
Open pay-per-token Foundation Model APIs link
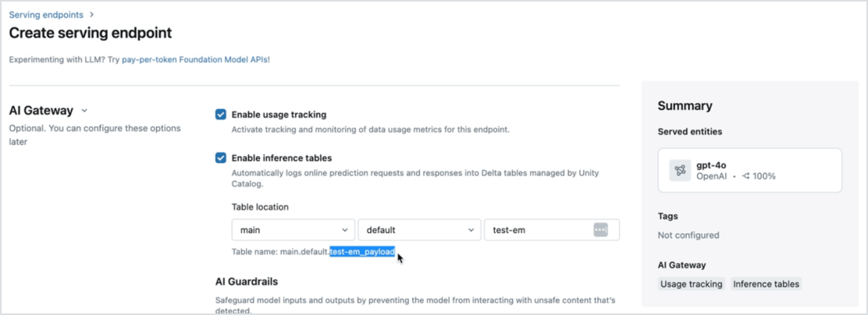click(x=195, y=59)
